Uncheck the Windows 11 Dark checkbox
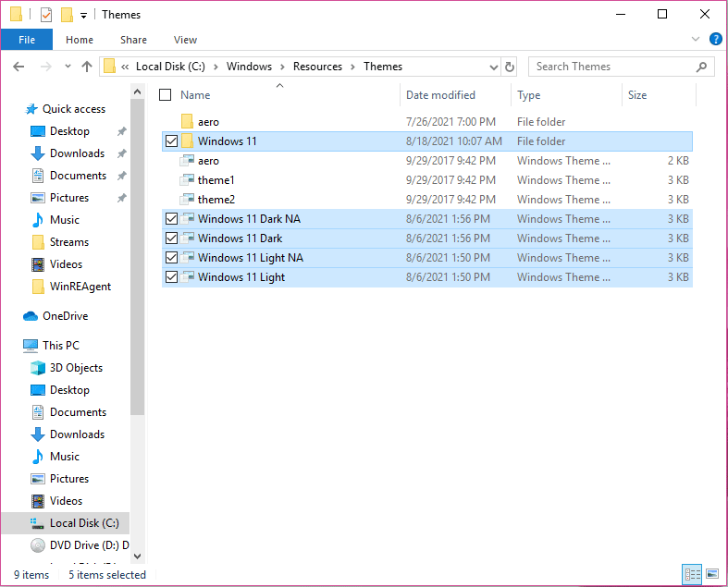This screenshot has height=587, width=728. click(171, 238)
